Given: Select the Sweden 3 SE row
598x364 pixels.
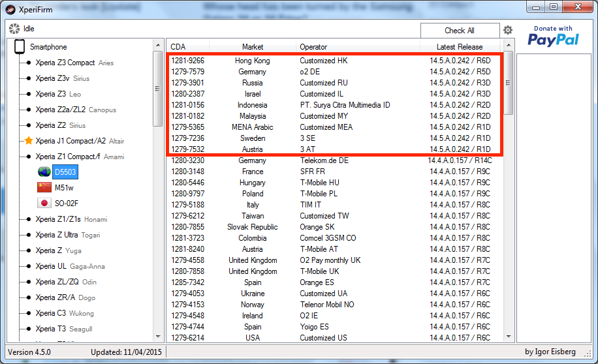Looking at the screenshot, I should pos(335,138).
